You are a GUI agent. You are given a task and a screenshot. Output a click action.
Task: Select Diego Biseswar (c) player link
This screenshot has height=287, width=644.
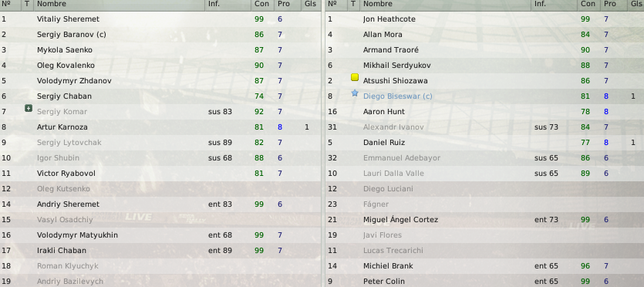(x=397, y=96)
